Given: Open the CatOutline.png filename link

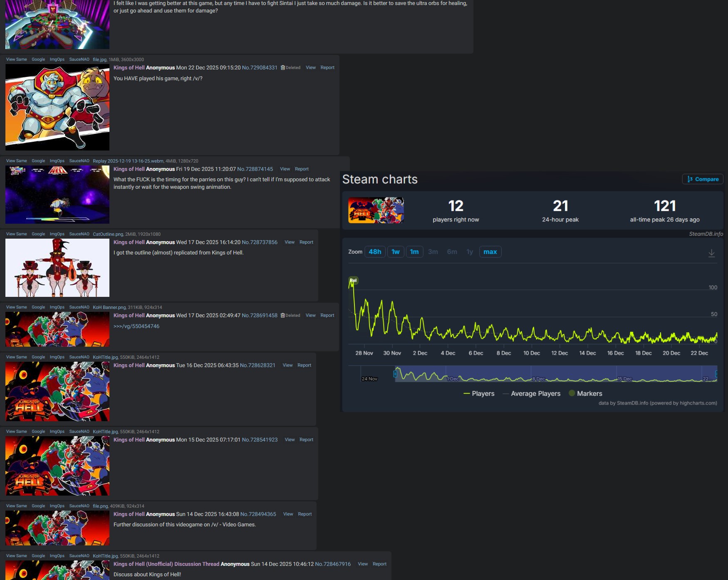Looking at the screenshot, I should (x=108, y=234).
